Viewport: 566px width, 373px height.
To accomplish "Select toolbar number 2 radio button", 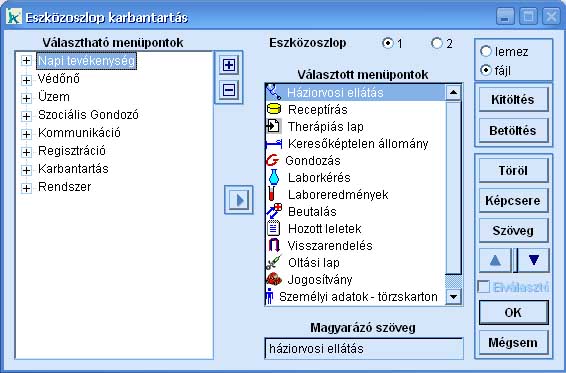I will [x=437, y=43].
